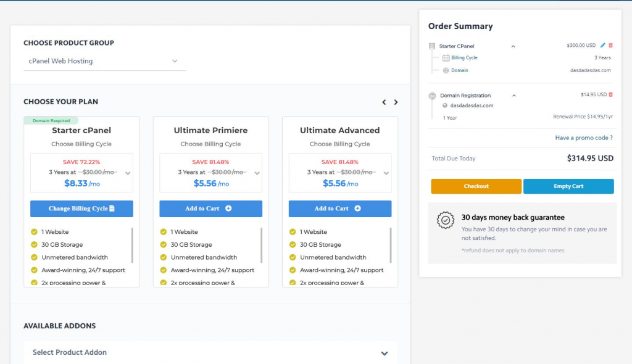Viewport: 632px width, 364px height.
Task: Click the Starter cPanel feature list scrollbar
Action: click(132, 244)
